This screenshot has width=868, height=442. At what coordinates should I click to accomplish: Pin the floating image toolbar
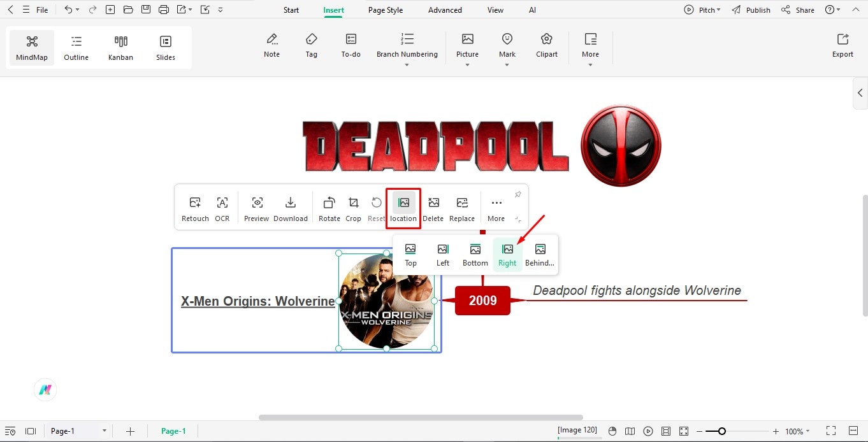click(x=517, y=194)
